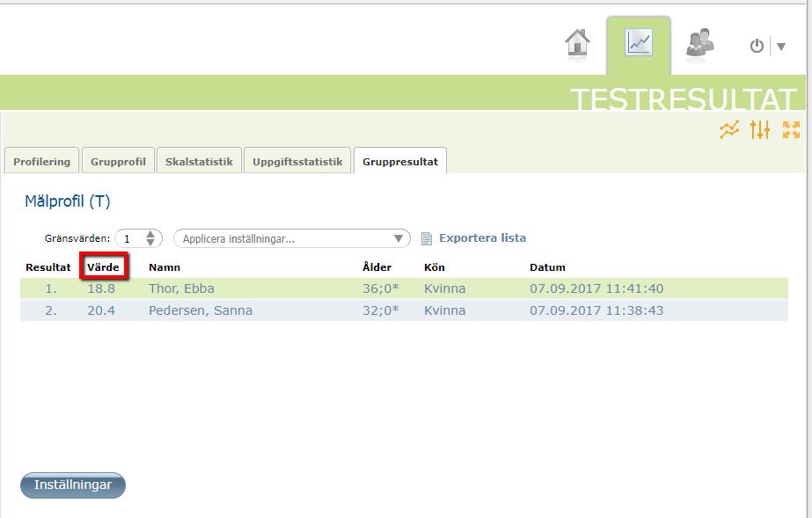Click the power logout icon
812x518 pixels.
coord(757,46)
